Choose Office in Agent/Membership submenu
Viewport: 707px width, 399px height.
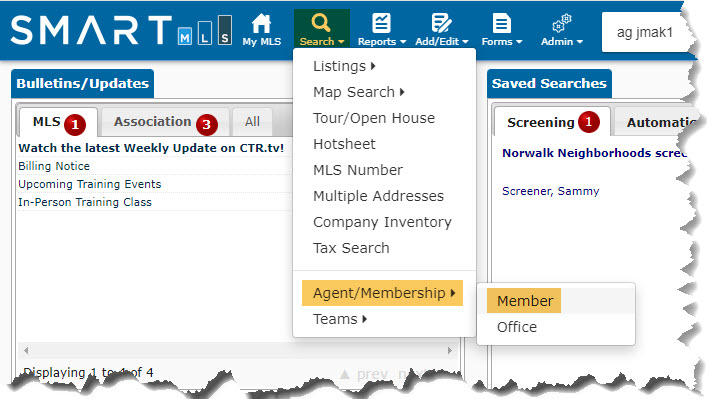[x=517, y=327]
